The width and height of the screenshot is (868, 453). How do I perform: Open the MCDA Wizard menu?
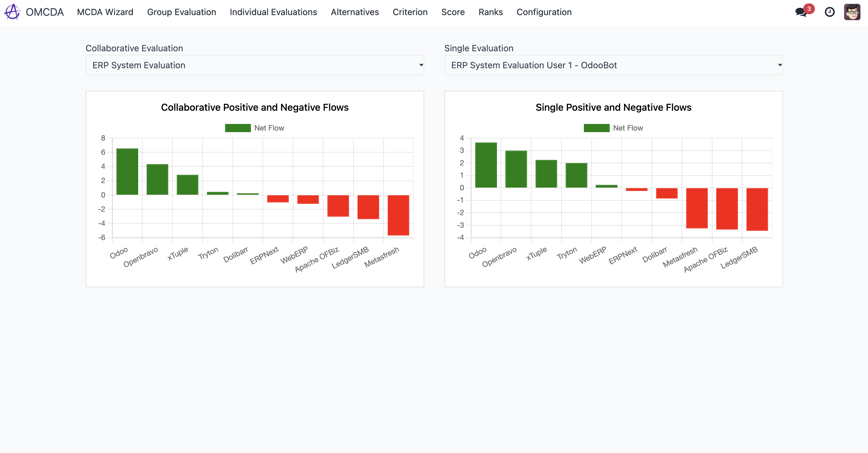pyautogui.click(x=105, y=12)
